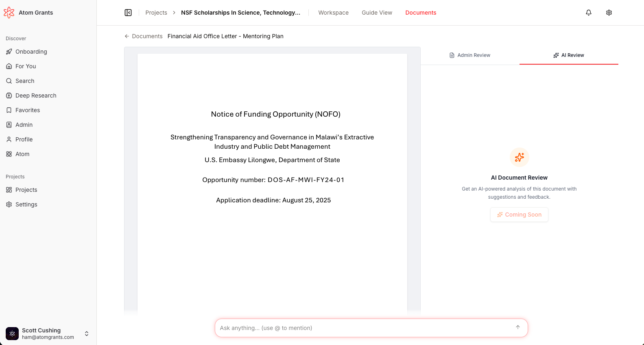644x345 pixels.
Task: Open Favorites bookmark item
Action: pyautogui.click(x=27, y=110)
